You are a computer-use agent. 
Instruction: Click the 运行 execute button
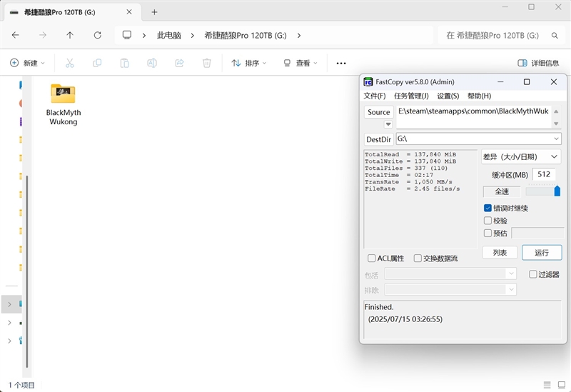[542, 253]
